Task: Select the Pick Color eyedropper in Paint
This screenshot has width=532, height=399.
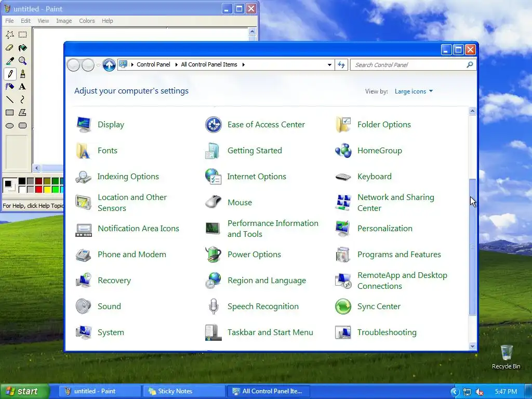Action: (10, 61)
